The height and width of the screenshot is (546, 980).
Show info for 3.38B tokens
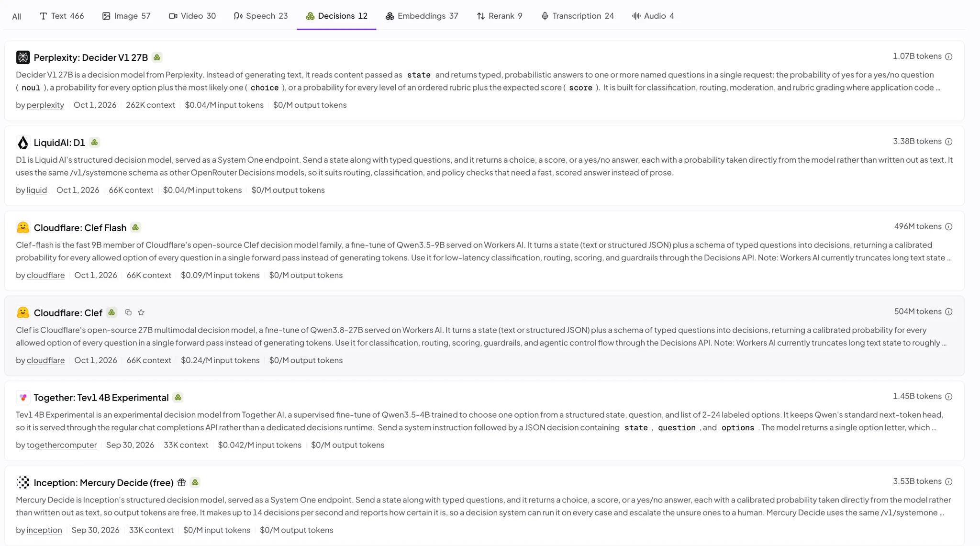pos(949,142)
